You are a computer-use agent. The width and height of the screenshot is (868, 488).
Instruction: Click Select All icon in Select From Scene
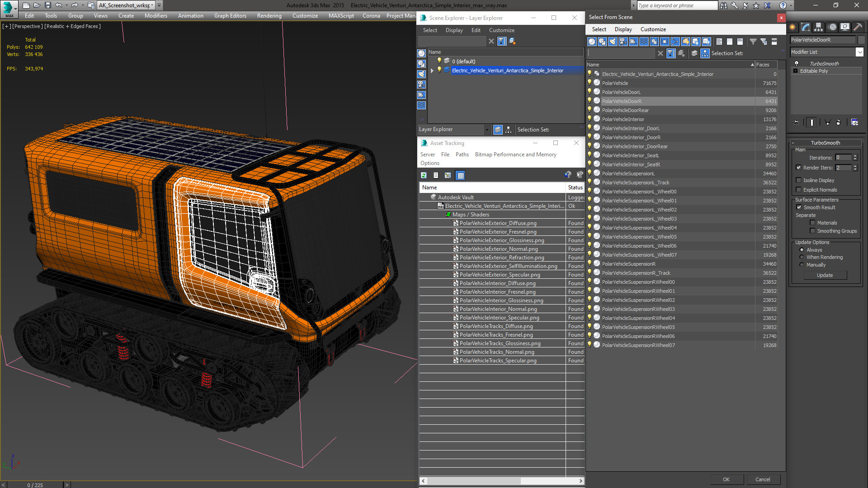click(719, 42)
